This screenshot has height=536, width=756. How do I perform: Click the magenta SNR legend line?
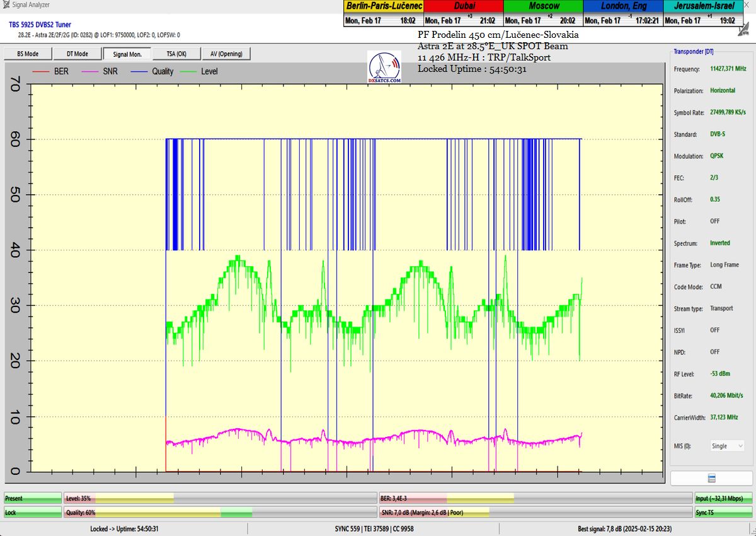pyautogui.click(x=86, y=71)
